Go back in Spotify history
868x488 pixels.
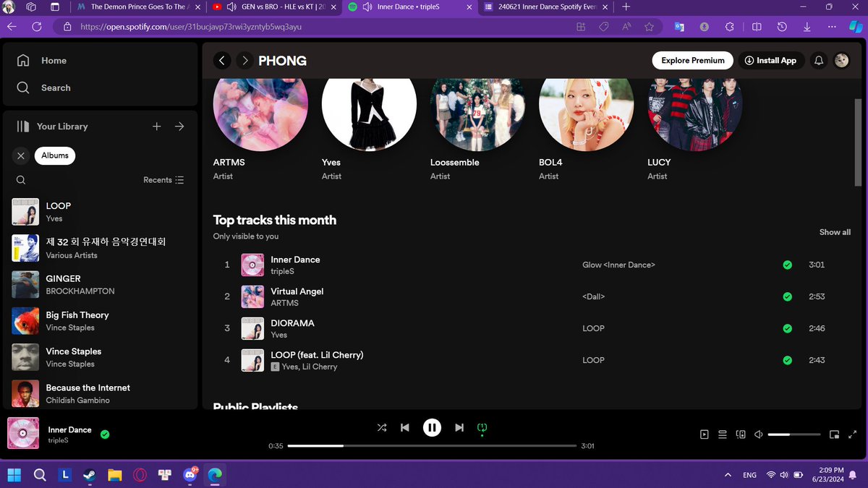[223, 61]
